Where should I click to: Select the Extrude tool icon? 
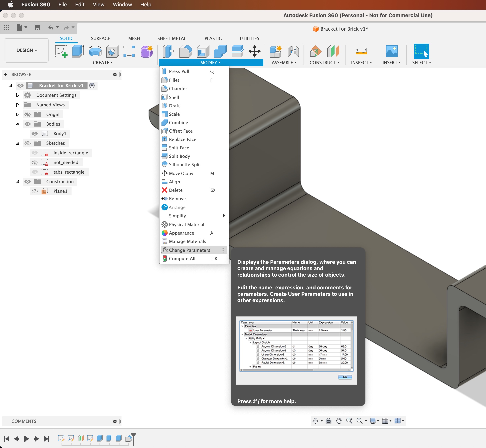click(x=78, y=51)
